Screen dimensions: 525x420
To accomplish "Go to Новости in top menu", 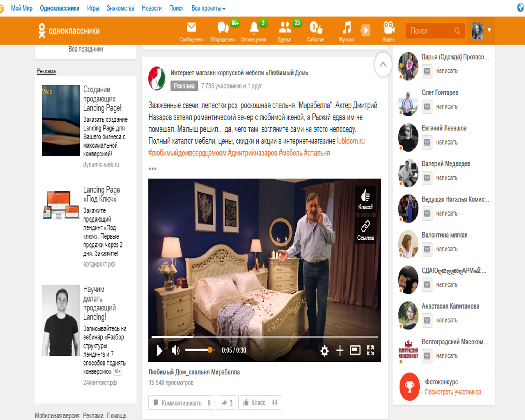I will pyautogui.click(x=152, y=8).
